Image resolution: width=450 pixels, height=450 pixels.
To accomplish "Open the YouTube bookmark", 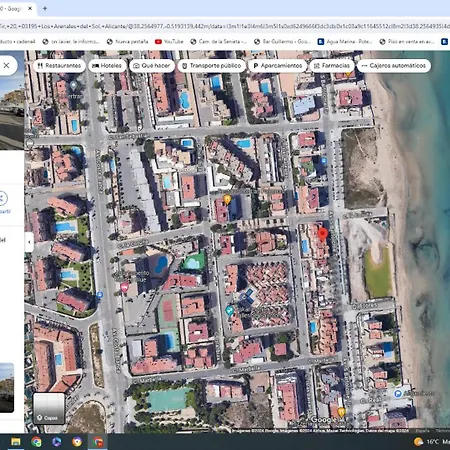I will [x=169, y=42].
